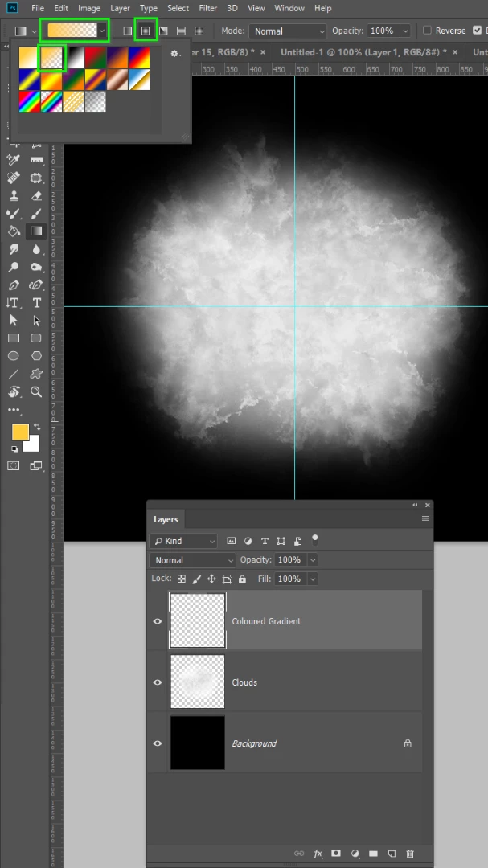Choose the Reflected Gradient style
Image resolution: width=488 pixels, height=868 pixels.
[x=181, y=31]
